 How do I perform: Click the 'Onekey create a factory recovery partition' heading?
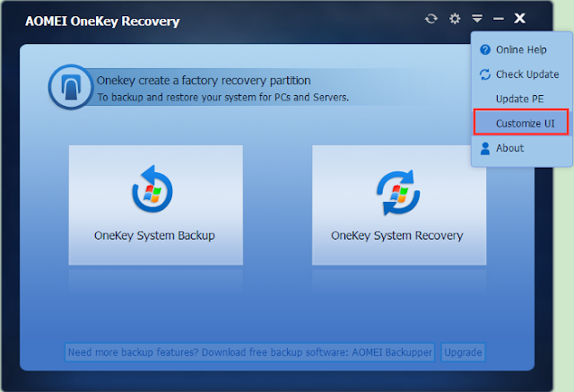pos(204,80)
